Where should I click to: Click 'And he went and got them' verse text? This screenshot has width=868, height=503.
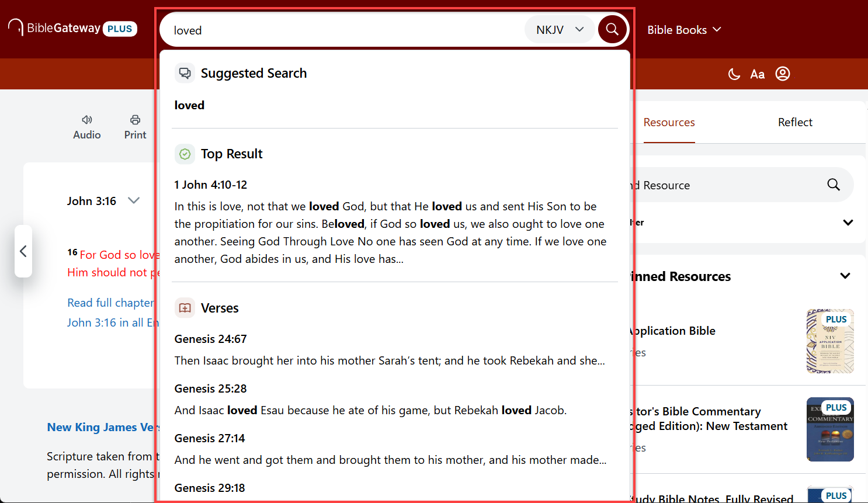pos(390,460)
